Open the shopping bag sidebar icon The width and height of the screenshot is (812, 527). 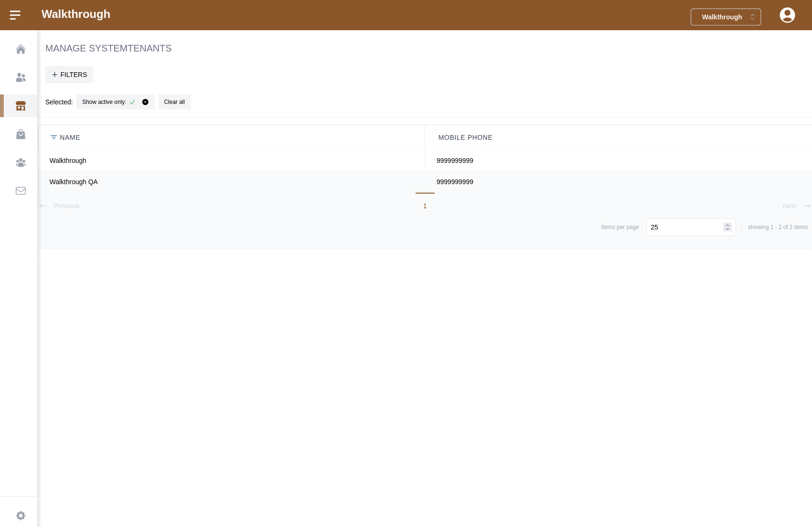click(20, 134)
